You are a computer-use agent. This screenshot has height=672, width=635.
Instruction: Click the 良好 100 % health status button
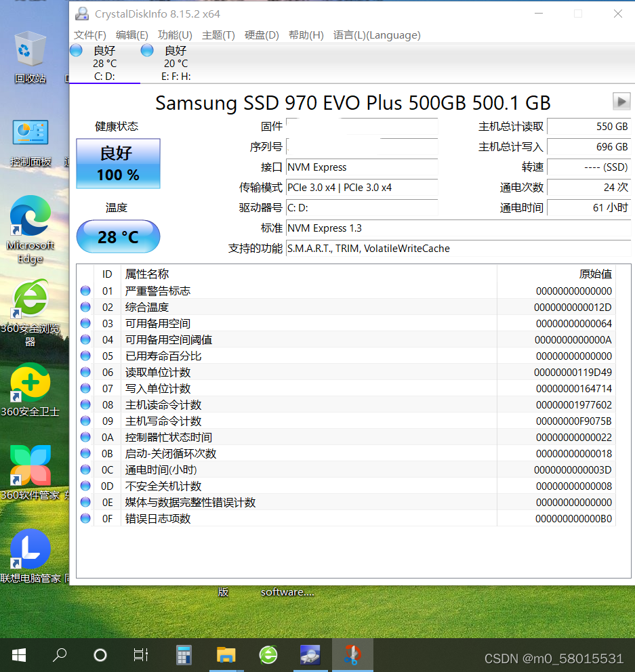(119, 163)
